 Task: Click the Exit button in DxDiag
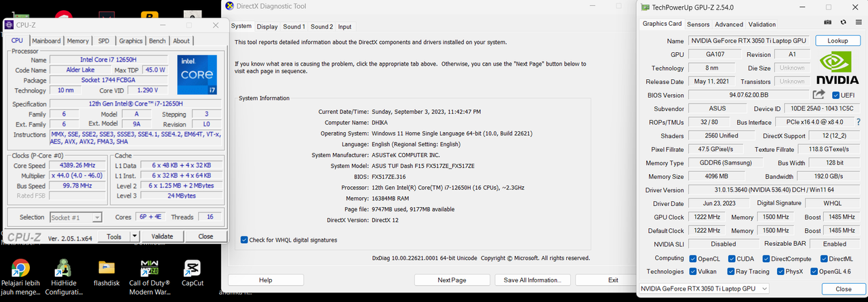[613, 280]
